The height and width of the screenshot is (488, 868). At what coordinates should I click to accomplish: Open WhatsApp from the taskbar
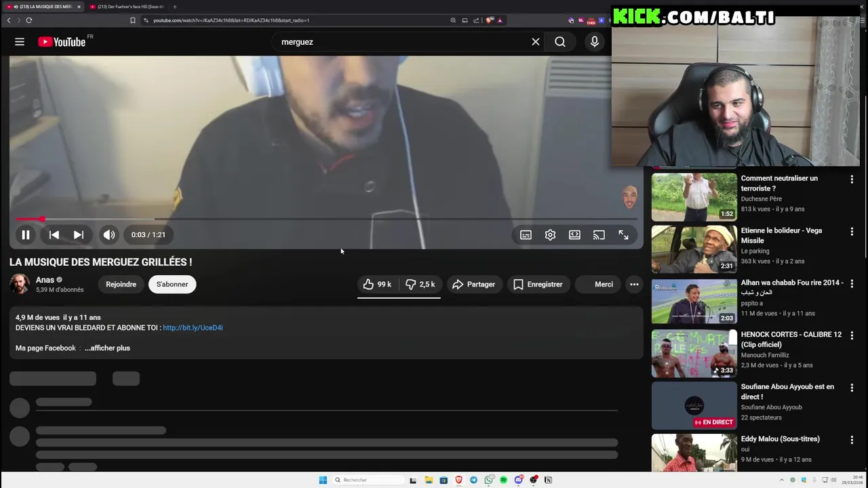pyautogui.click(x=489, y=480)
